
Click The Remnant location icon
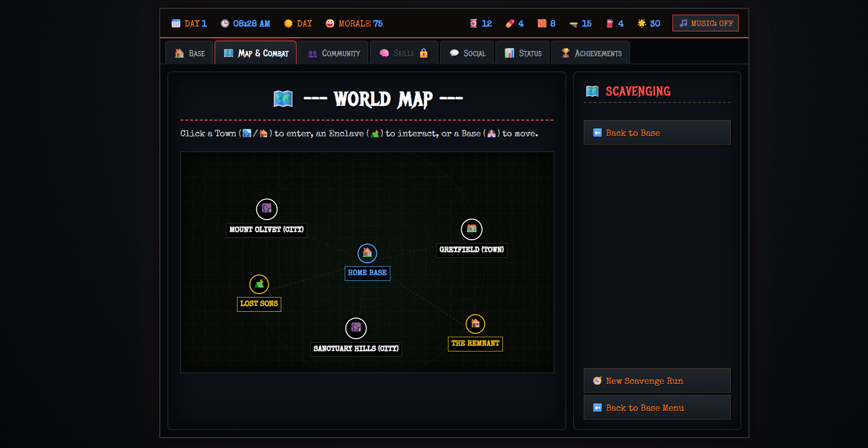tap(475, 324)
